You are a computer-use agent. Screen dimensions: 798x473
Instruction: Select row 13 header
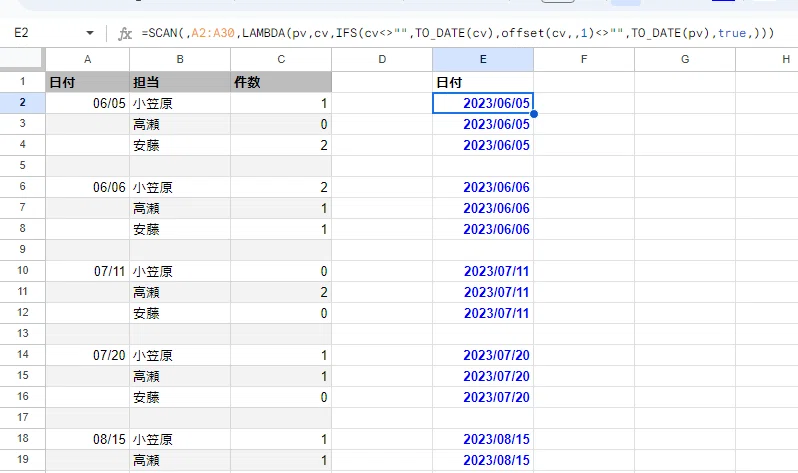point(22,333)
